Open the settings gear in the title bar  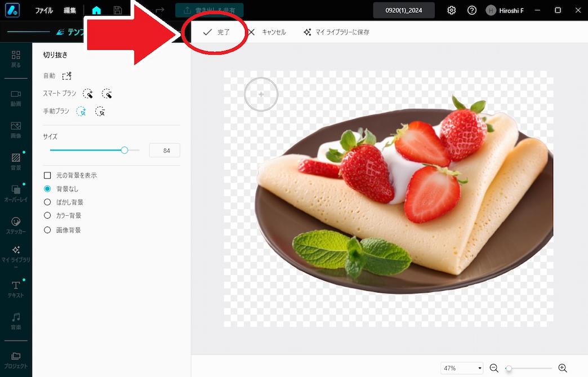[x=451, y=10]
